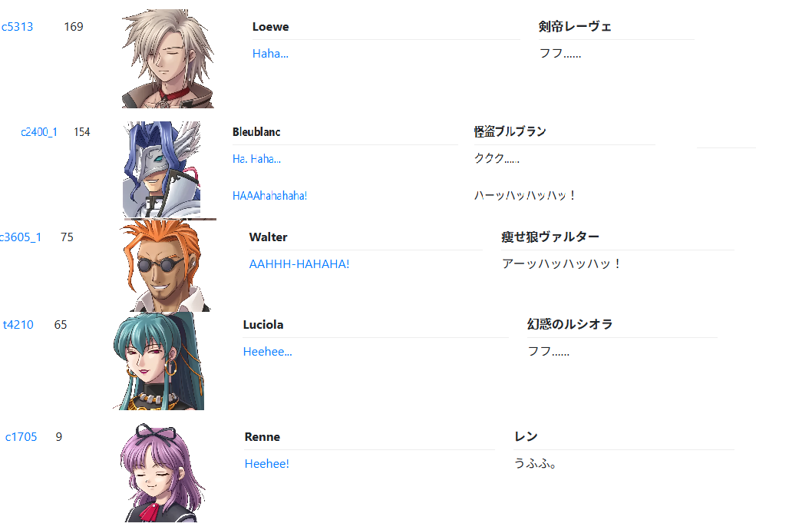
Task: Click Renne's "Heehee!" dialogue link
Action: click(266, 464)
